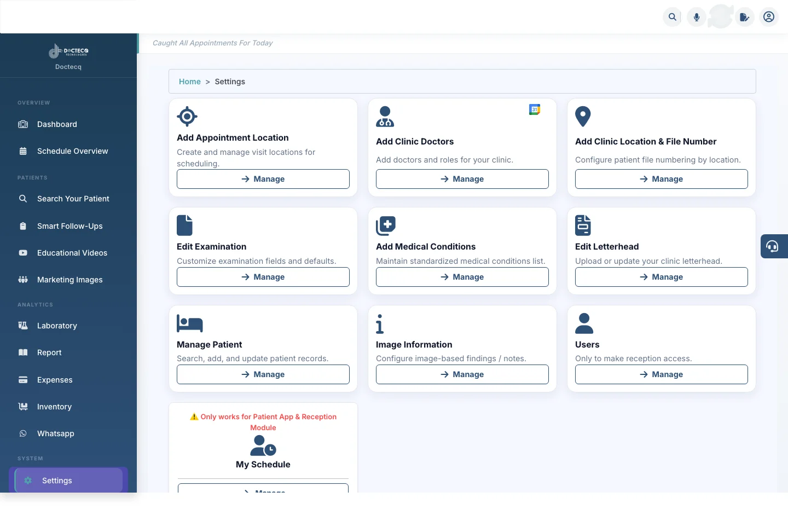Select the highlighted Settings item

tap(68, 480)
